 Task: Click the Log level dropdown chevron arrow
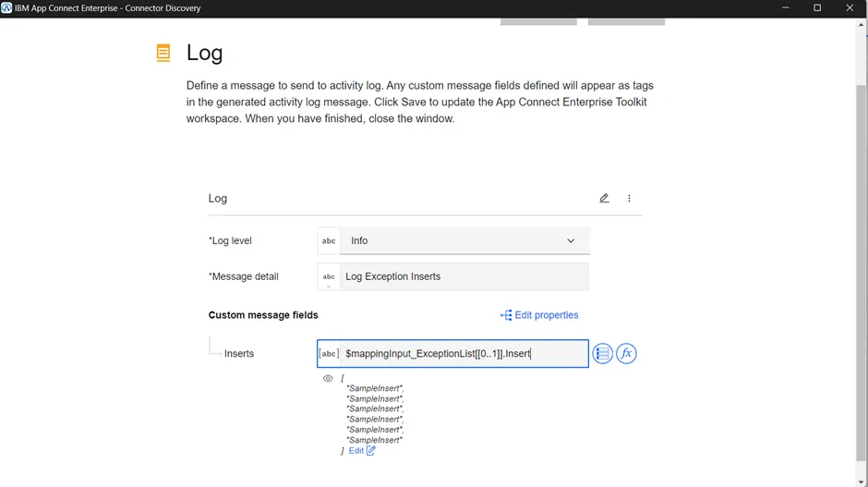571,241
